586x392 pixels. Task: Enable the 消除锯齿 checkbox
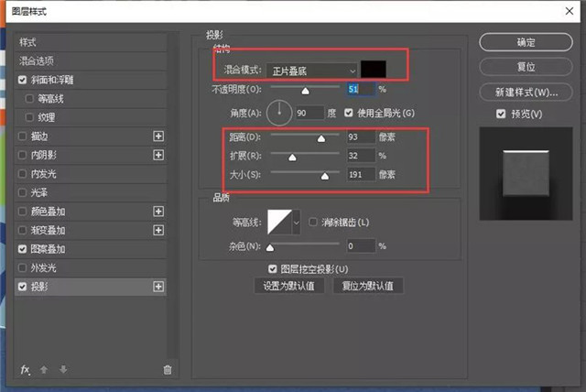(x=313, y=223)
